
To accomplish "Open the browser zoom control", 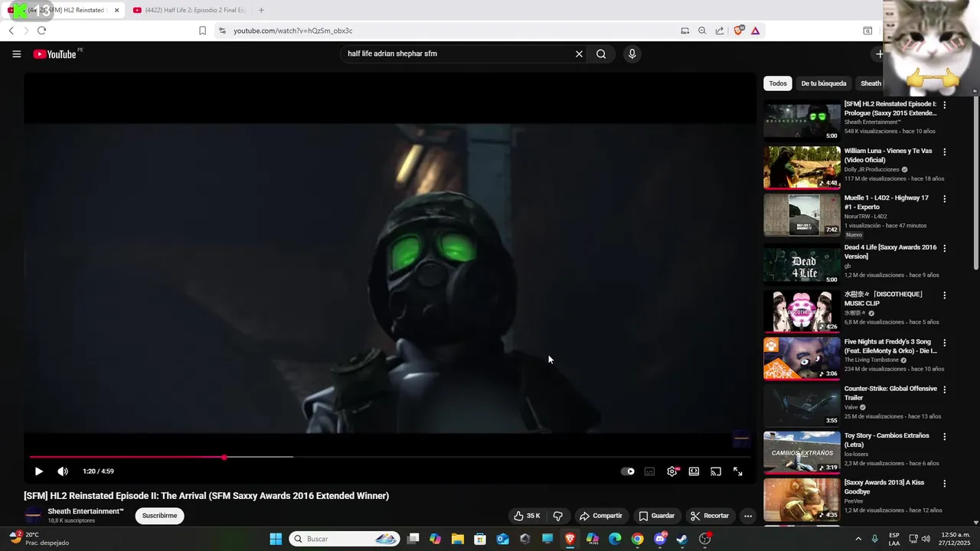I will (702, 31).
